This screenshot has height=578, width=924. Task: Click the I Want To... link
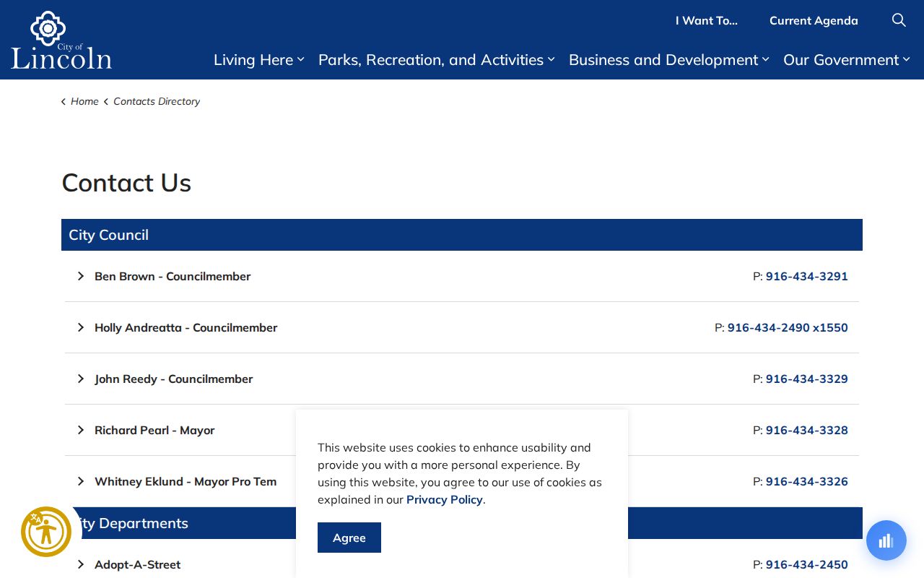tap(707, 20)
